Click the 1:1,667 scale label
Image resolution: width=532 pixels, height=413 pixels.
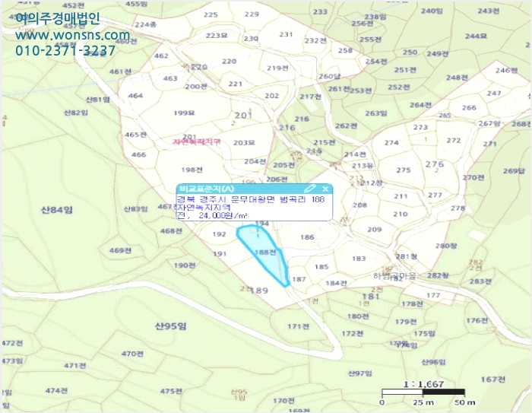pyautogui.click(x=423, y=384)
